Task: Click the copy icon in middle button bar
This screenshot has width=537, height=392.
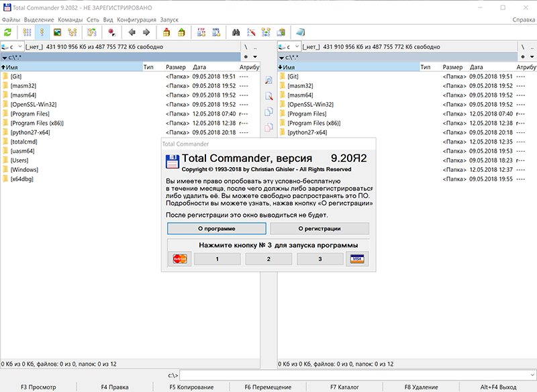Action: click(269, 111)
